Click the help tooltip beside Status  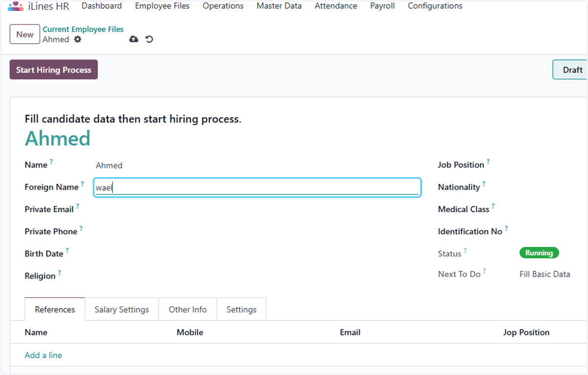[x=465, y=250]
